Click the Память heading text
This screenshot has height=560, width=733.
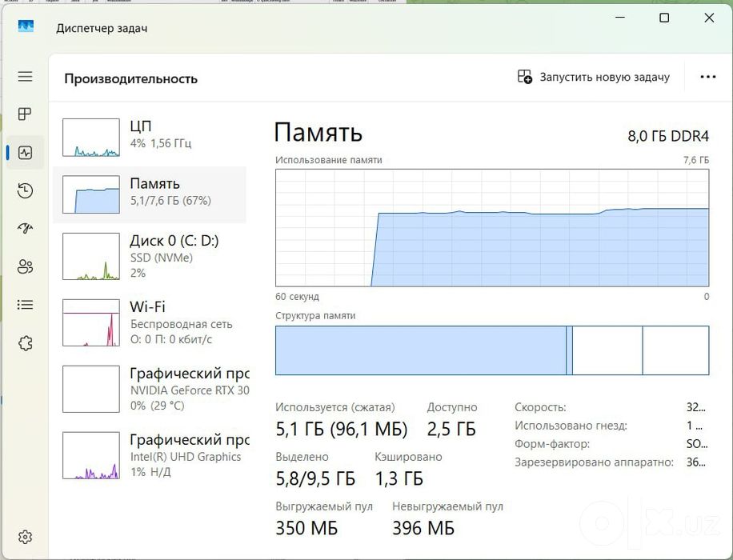[318, 132]
